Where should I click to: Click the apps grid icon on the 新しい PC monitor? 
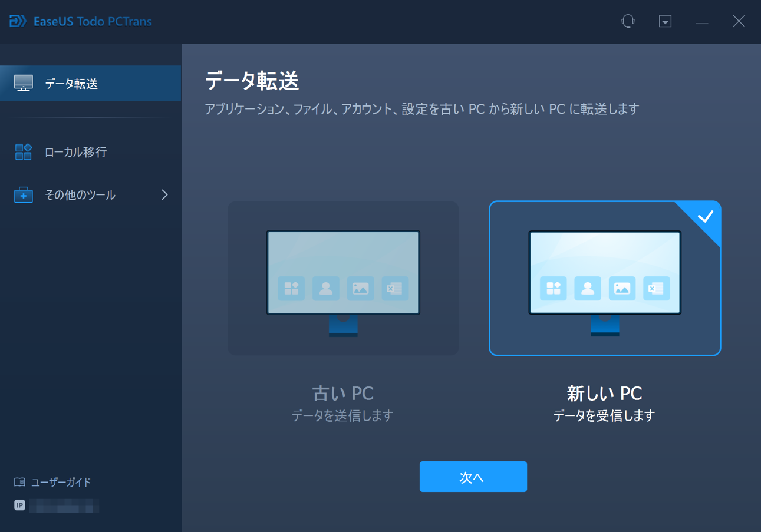click(x=553, y=289)
